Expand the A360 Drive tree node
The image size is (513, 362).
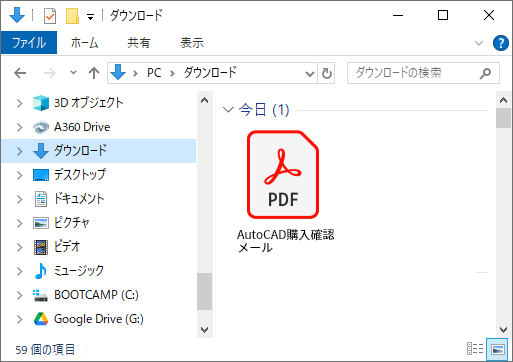[x=20, y=127]
